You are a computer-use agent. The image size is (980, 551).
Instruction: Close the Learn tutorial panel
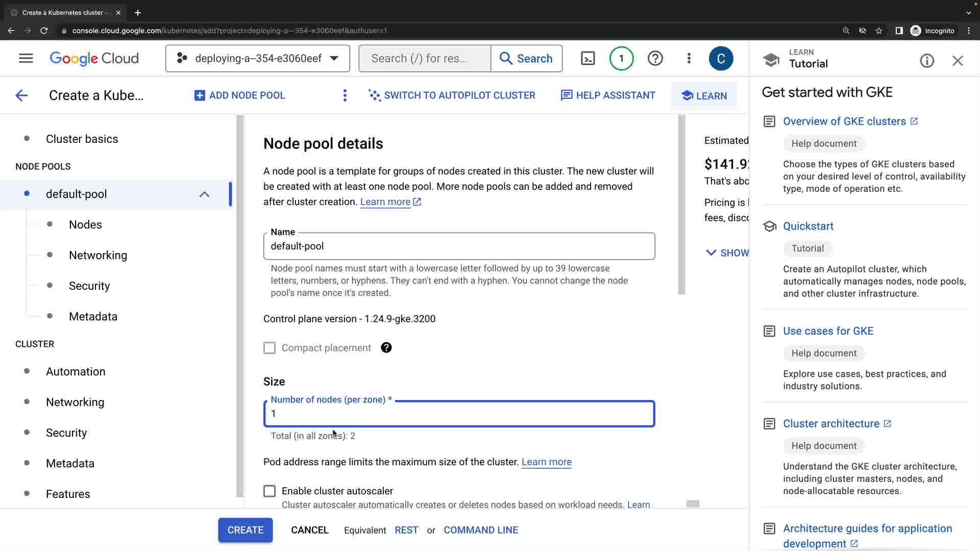(x=958, y=61)
